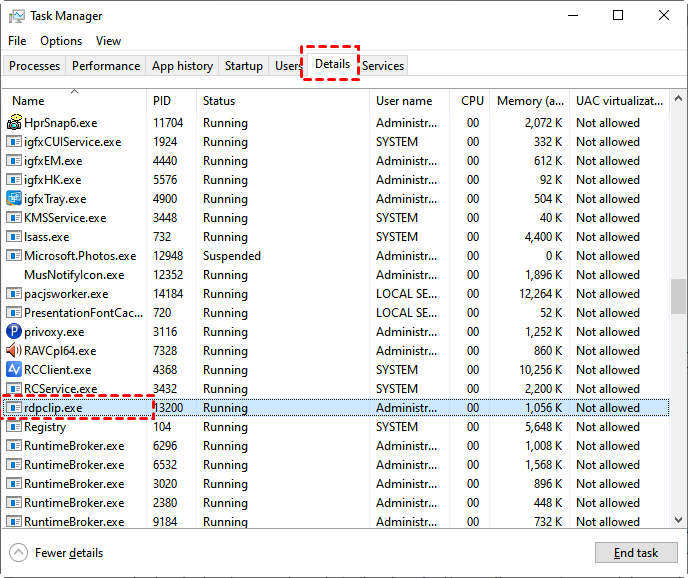Screen dimensions: 688x578
Task: Click the Fewer details arrow icon
Action: tap(18, 553)
